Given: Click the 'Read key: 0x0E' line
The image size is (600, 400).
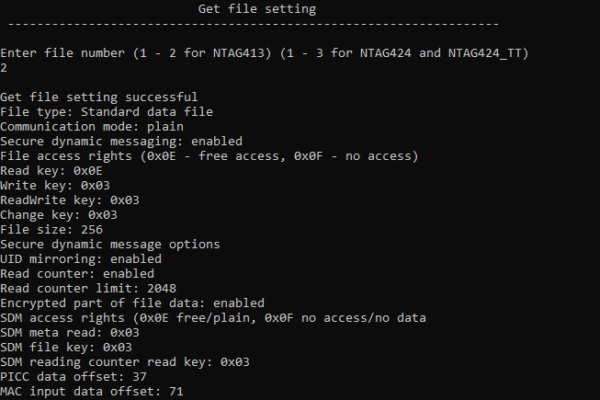Looking at the screenshot, I should pyautogui.click(x=51, y=171).
